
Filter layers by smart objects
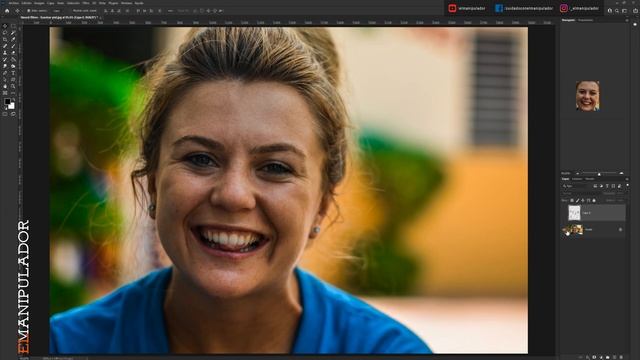point(619,186)
